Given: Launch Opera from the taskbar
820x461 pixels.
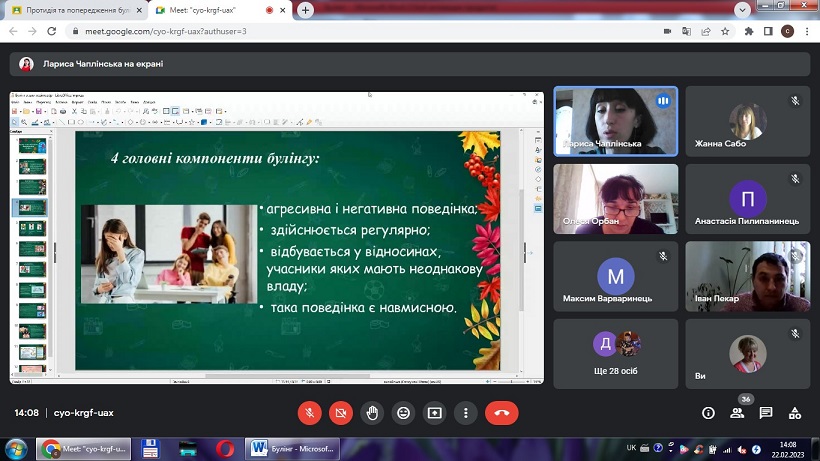Looking at the screenshot, I should 225,449.
